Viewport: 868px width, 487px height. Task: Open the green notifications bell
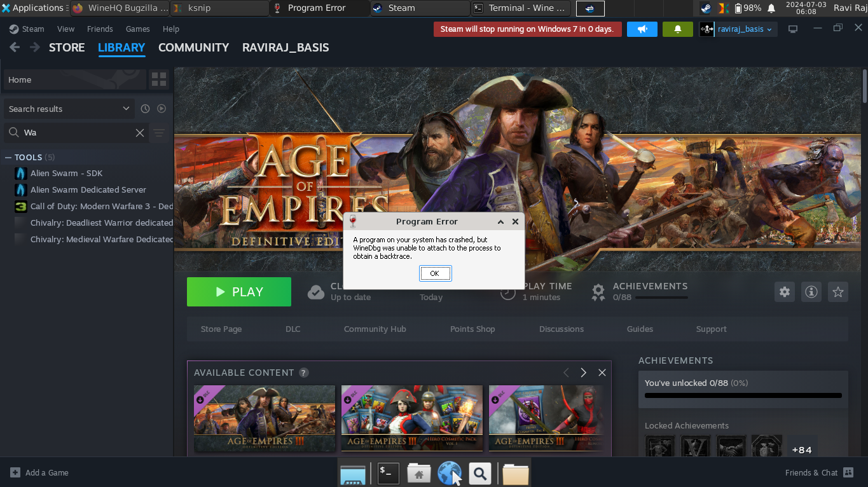pos(677,29)
